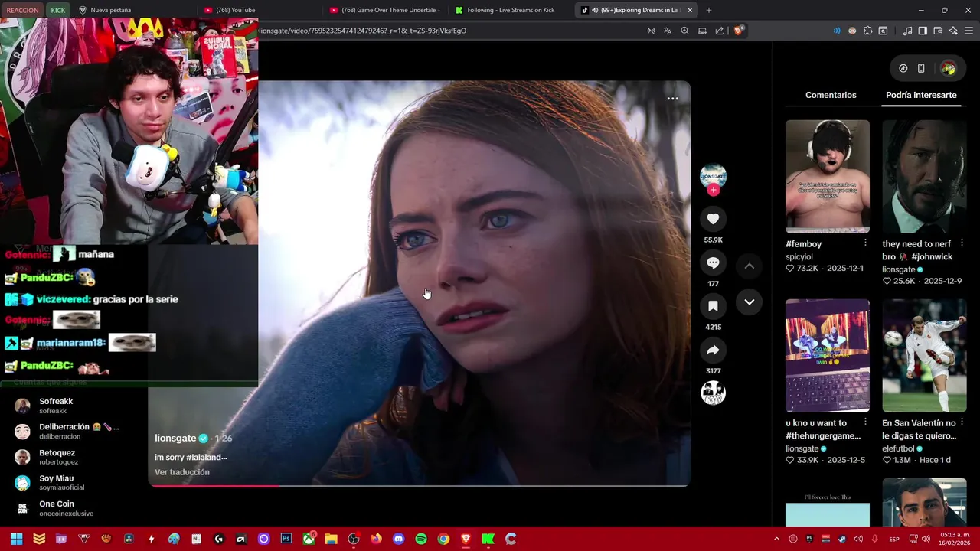Open Brave Leo AI sparkle icon
Image resolution: width=980 pixels, height=551 pixels.
pyautogui.click(x=953, y=31)
